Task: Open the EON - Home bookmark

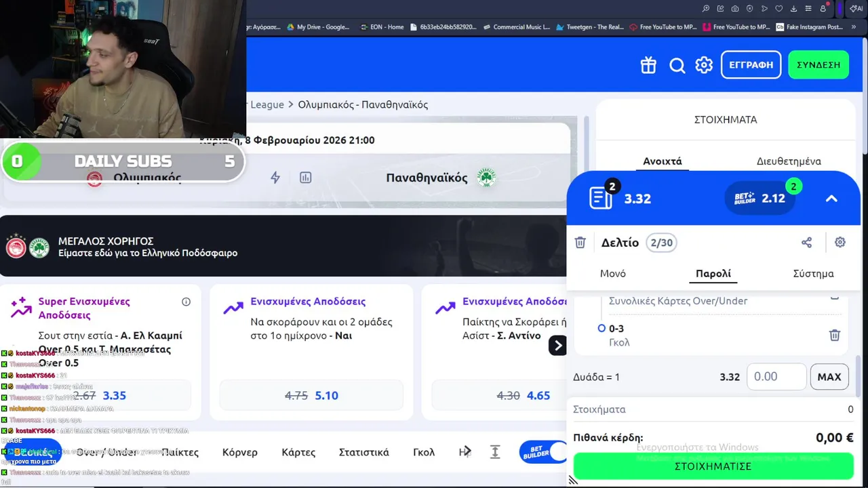Action: (382, 27)
